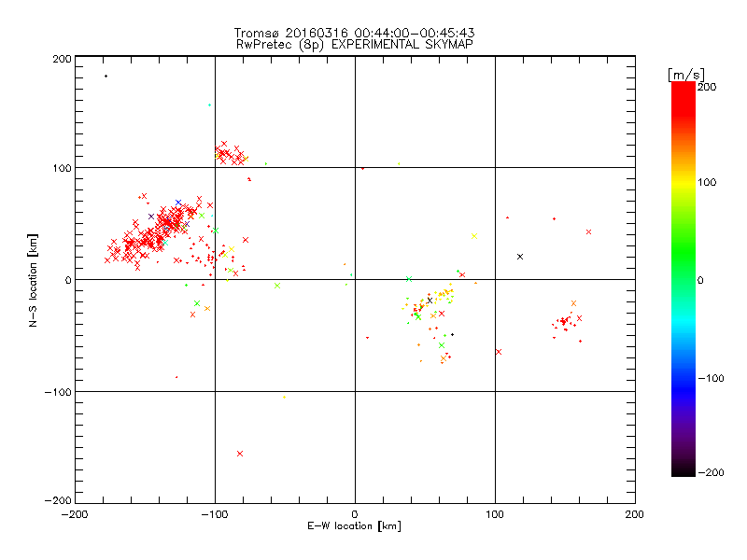Click the 'N-S location [km]' axis label
747x560 pixels.
tap(33, 281)
